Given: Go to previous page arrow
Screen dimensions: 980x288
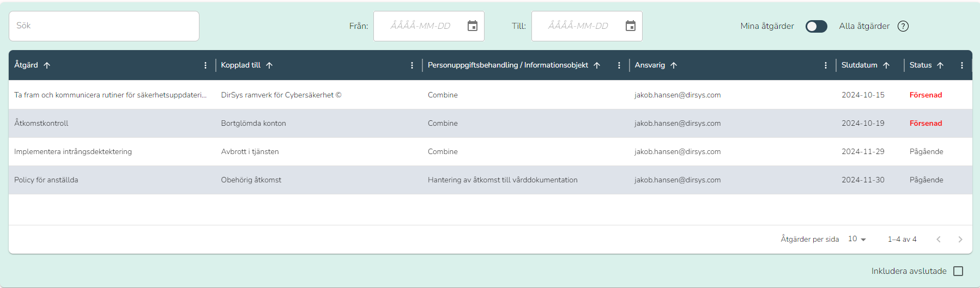Looking at the screenshot, I should pos(939,240).
